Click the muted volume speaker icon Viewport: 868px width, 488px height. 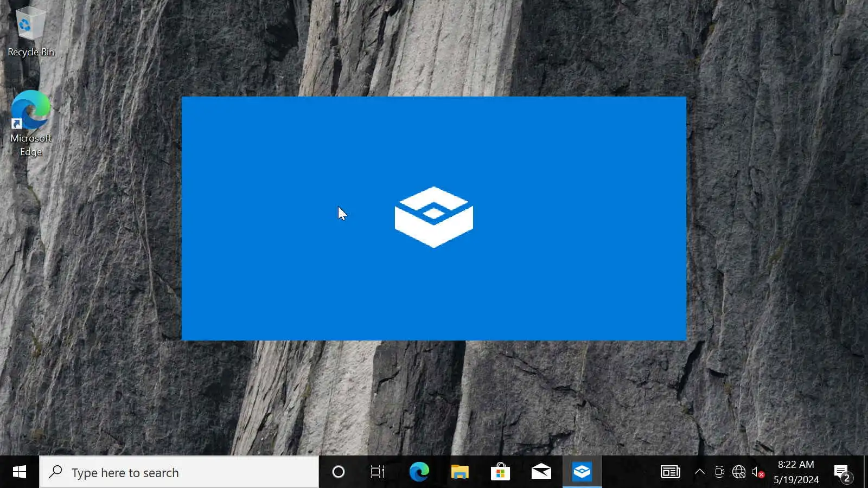(x=758, y=472)
